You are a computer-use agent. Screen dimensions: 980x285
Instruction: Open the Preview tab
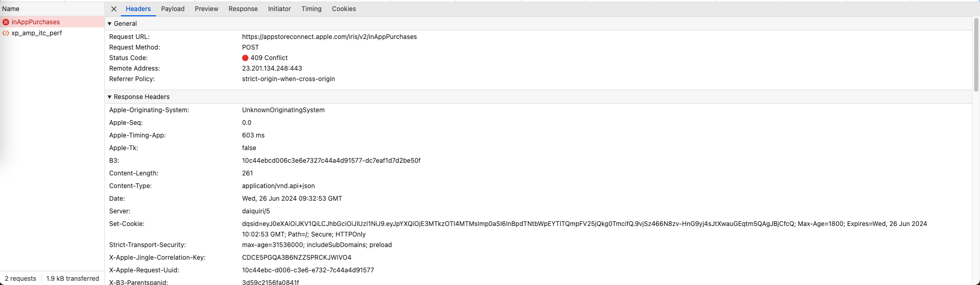pos(206,9)
